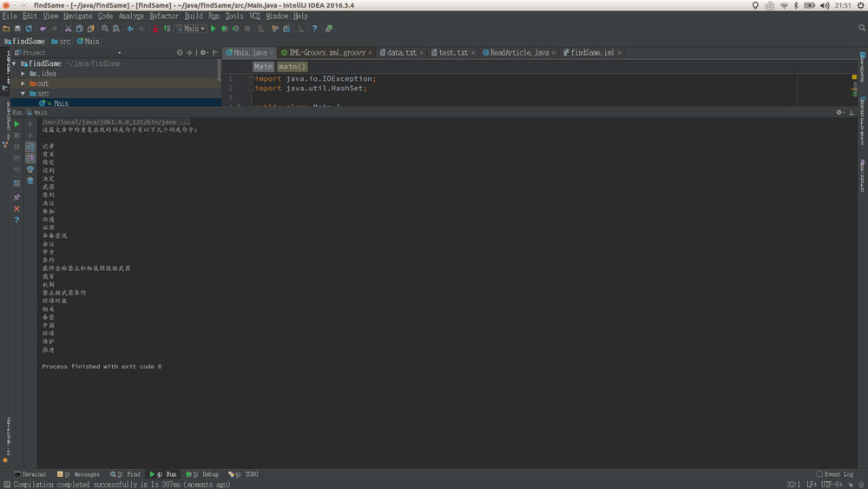Click the Debug bug icon in main toolbar
Screen dimensions: 868x489
tap(224, 29)
